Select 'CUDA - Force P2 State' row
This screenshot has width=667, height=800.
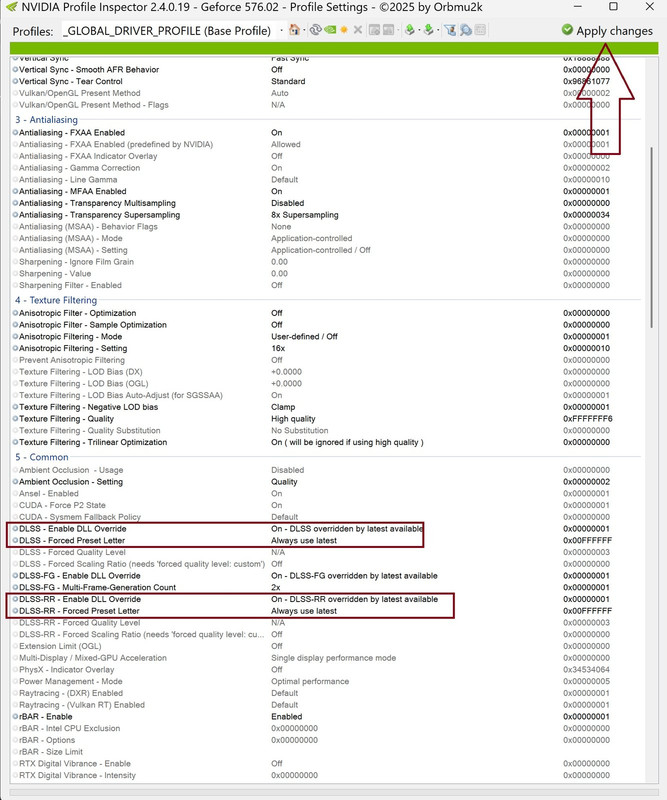[328, 506]
